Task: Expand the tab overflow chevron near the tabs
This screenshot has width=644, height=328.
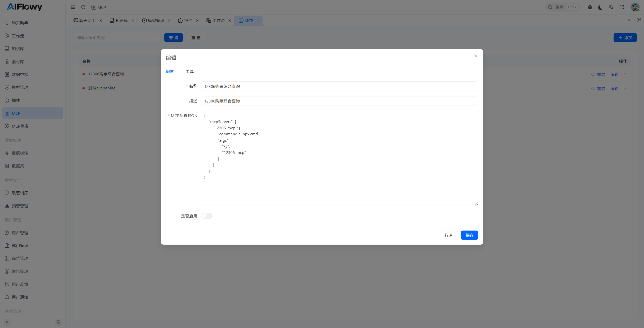Action: click(x=630, y=20)
